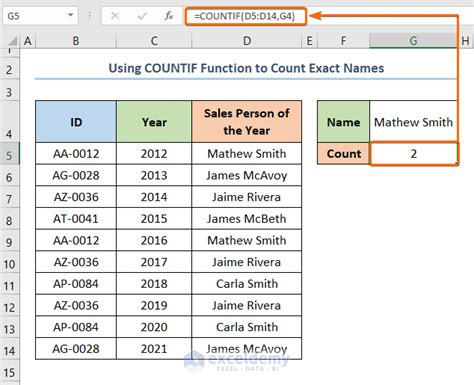Viewport: 474px width, 385px height.
Task: Click Jaime Rivera in the 2019 row
Action: (247, 305)
